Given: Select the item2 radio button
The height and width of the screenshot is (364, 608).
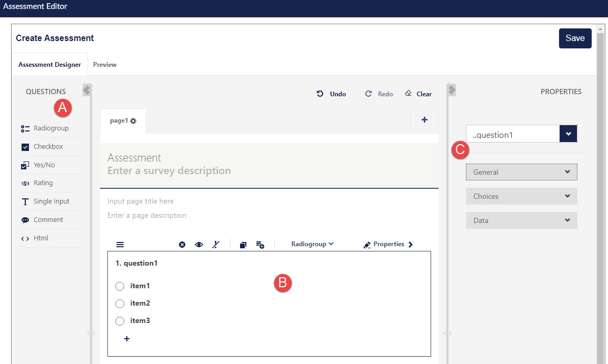Looking at the screenshot, I should point(119,304).
